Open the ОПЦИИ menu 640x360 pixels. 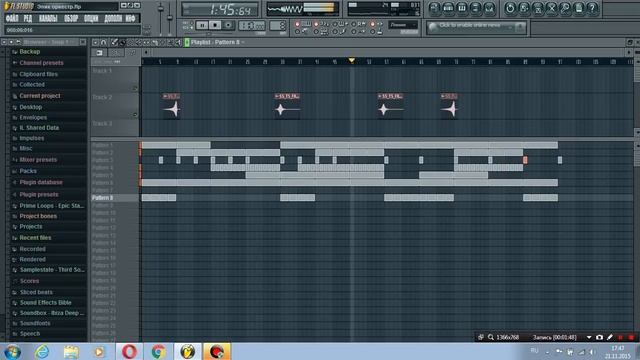tap(91, 18)
